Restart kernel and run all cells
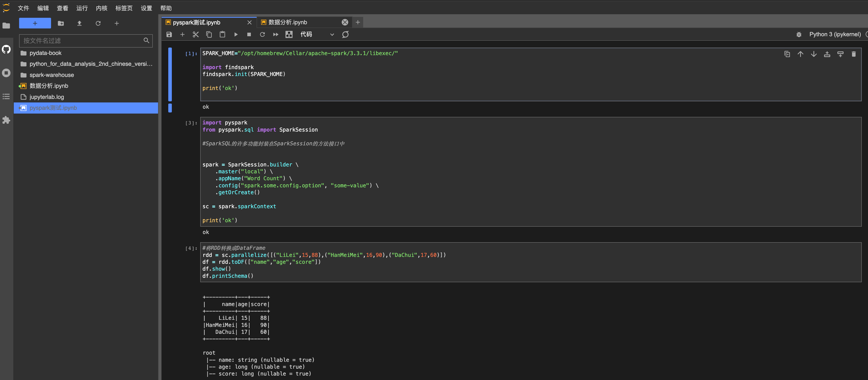The height and width of the screenshot is (380, 868). [x=276, y=34]
